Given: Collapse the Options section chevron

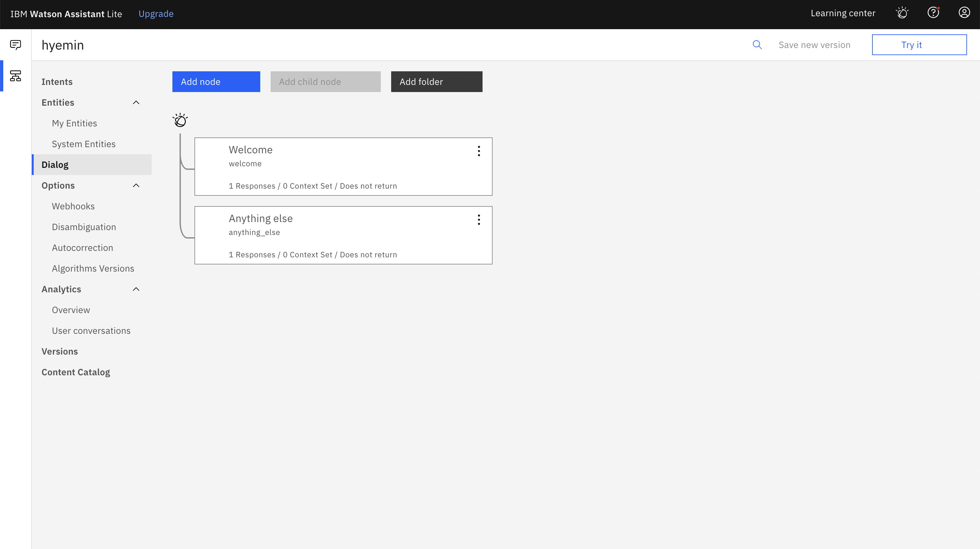Looking at the screenshot, I should [x=136, y=185].
